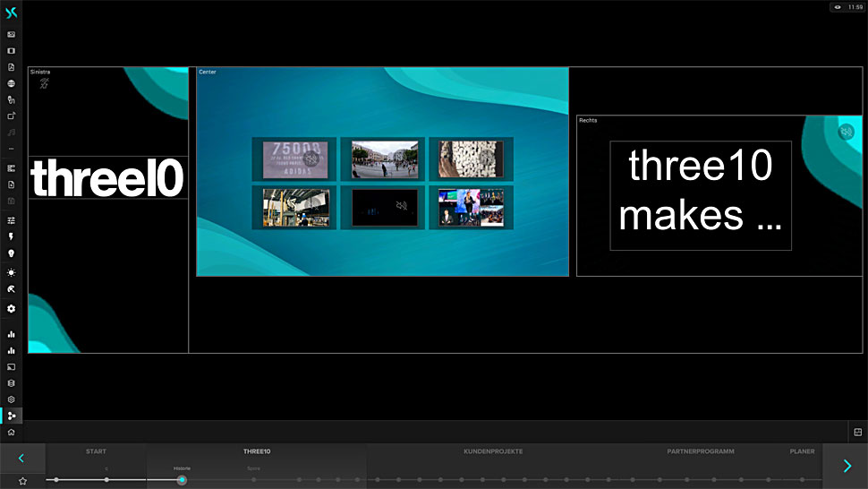Open the exhibition hall thumbnail
Screen dimensions: 868x489
click(x=295, y=208)
